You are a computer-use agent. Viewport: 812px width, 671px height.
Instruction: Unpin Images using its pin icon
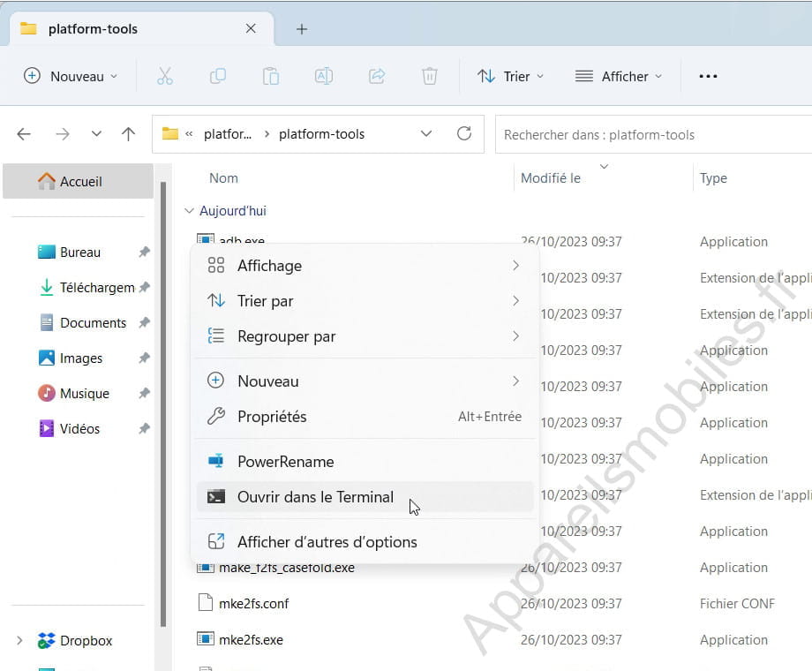(x=144, y=358)
